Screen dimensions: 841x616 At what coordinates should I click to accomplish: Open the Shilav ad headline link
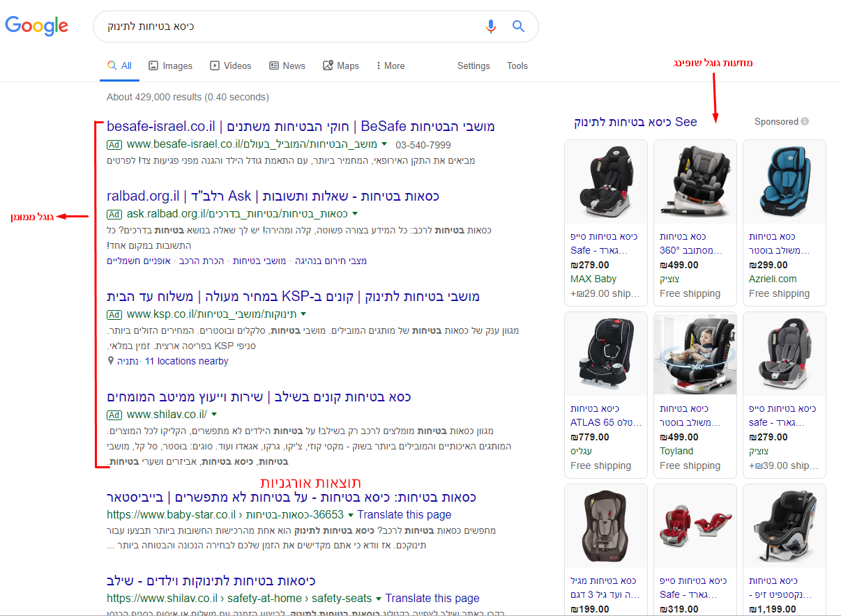(x=259, y=396)
